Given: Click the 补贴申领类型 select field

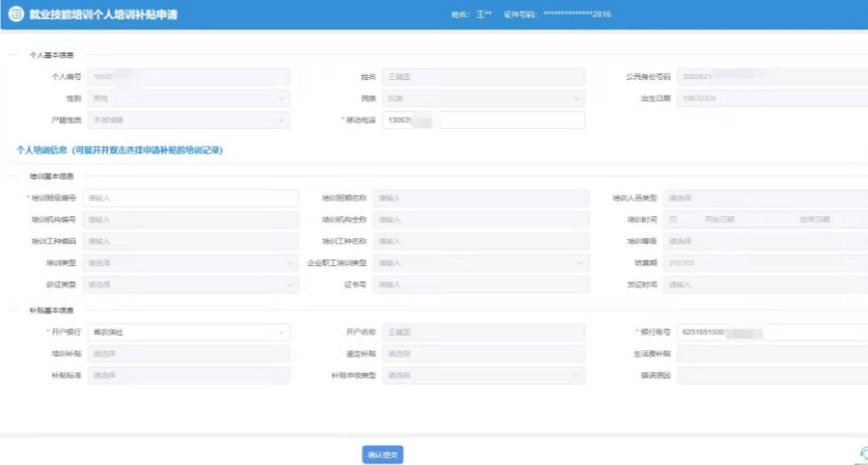Looking at the screenshot, I should point(483,374).
